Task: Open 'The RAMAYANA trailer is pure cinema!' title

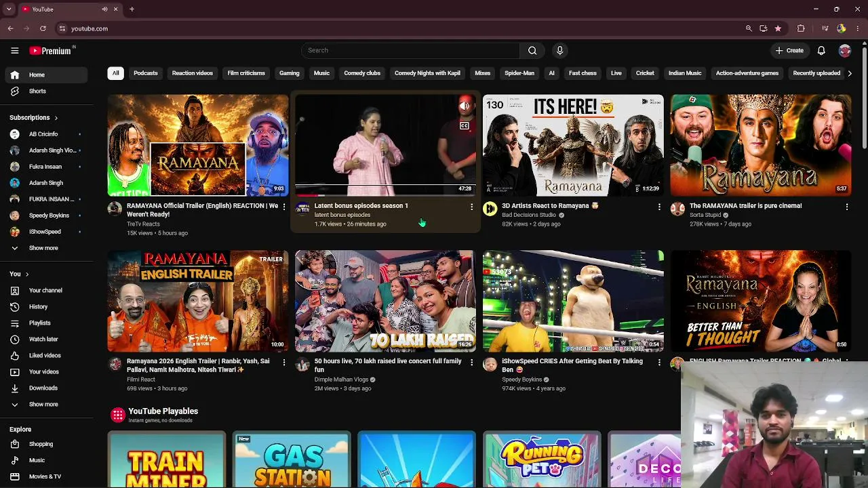Action: click(745, 205)
